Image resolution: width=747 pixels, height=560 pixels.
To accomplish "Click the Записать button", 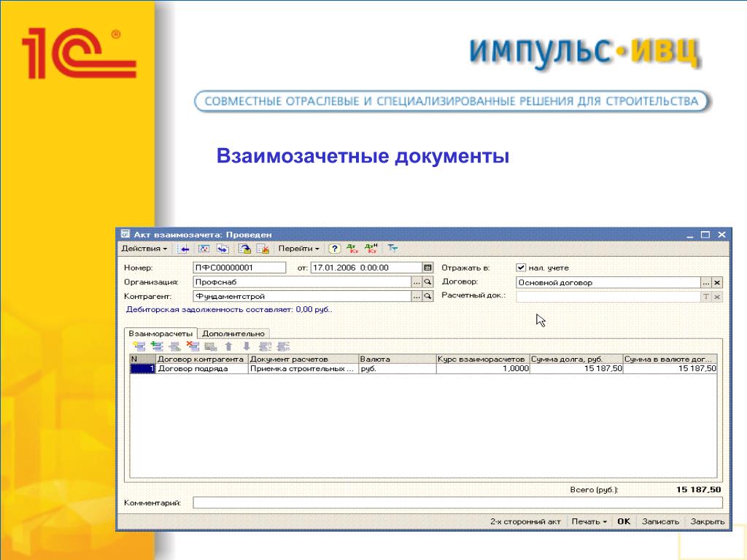I will tap(660, 521).
